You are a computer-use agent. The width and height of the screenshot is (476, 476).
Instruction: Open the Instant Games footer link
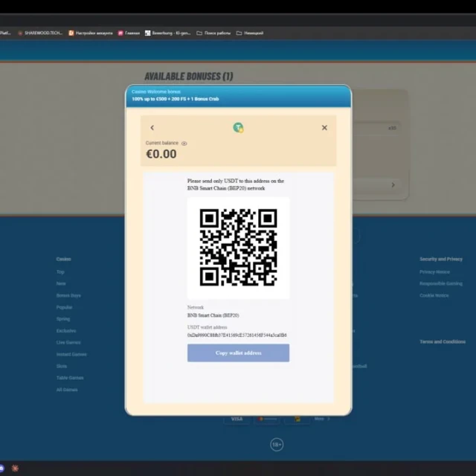[x=71, y=354]
